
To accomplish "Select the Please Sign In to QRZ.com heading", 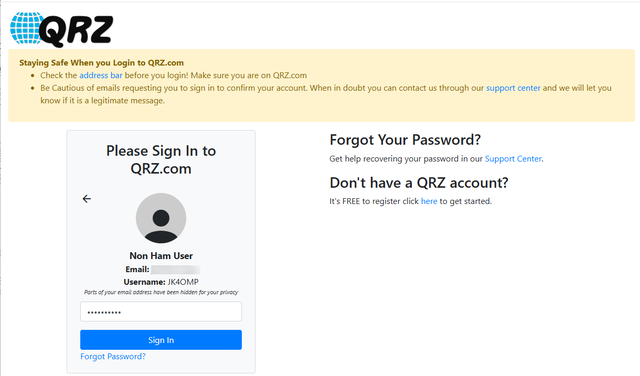I will point(161,160).
